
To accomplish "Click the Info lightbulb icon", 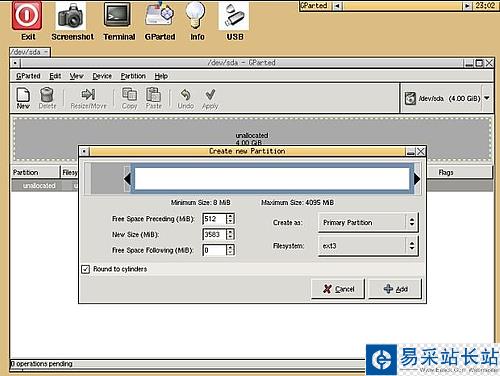I will pyautogui.click(x=196, y=15).
